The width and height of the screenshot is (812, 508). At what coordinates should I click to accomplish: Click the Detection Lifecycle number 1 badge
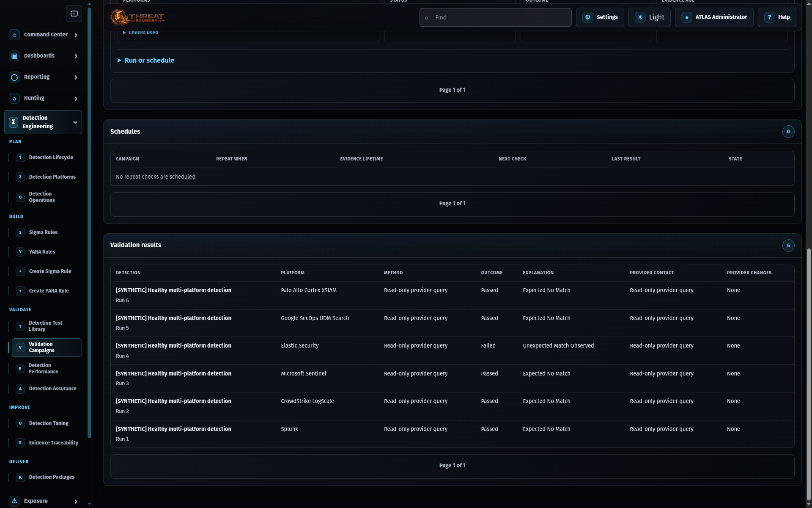(20, 157)
